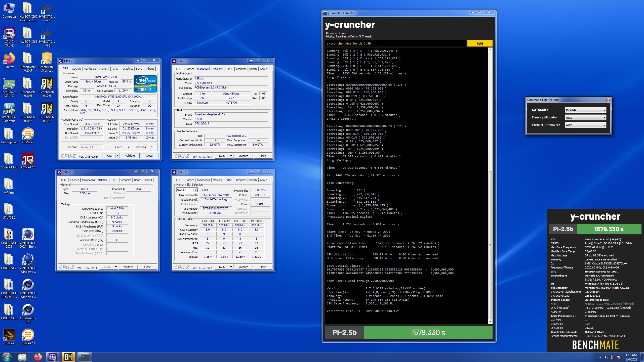644x362 pixels.
Task: Click the Intel Core i3 logo image
Action: pos(145,84)
